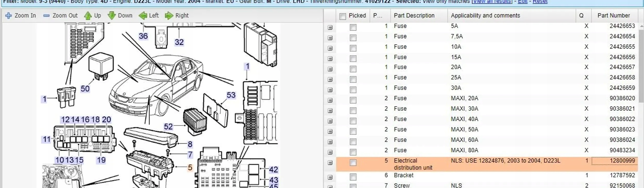644x188 pixels.
Task: Check the Bracket row checkbox
Action: pyautogui.click(x=353, y=177)
